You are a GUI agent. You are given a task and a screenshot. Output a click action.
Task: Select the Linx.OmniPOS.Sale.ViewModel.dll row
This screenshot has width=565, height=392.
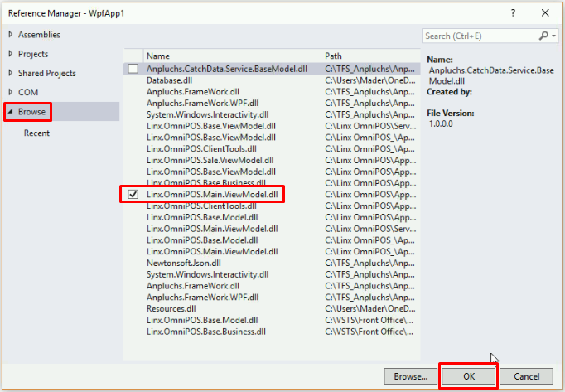[272, 160]
